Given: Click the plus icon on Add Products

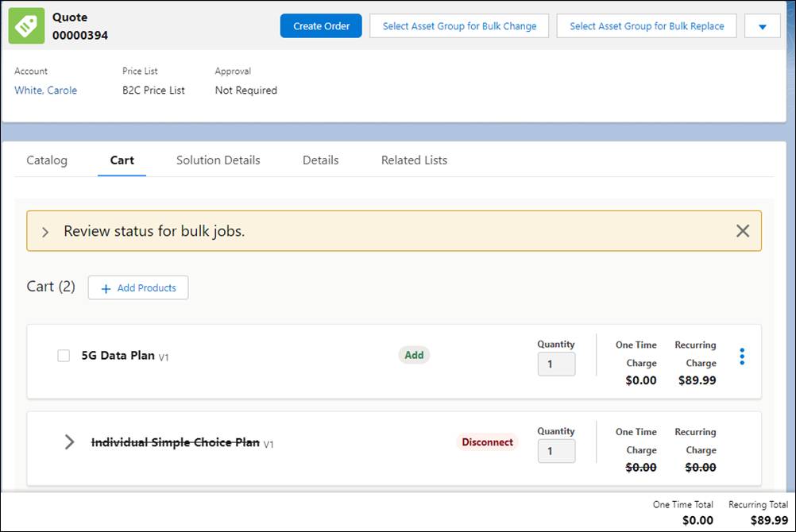Looking at the screenshot, I should click(x=107, y=287).
